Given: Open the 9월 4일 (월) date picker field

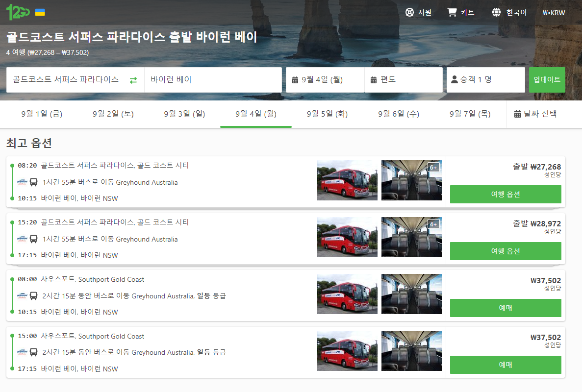Looking at the screenshot, I should click(x=325, y=80).
